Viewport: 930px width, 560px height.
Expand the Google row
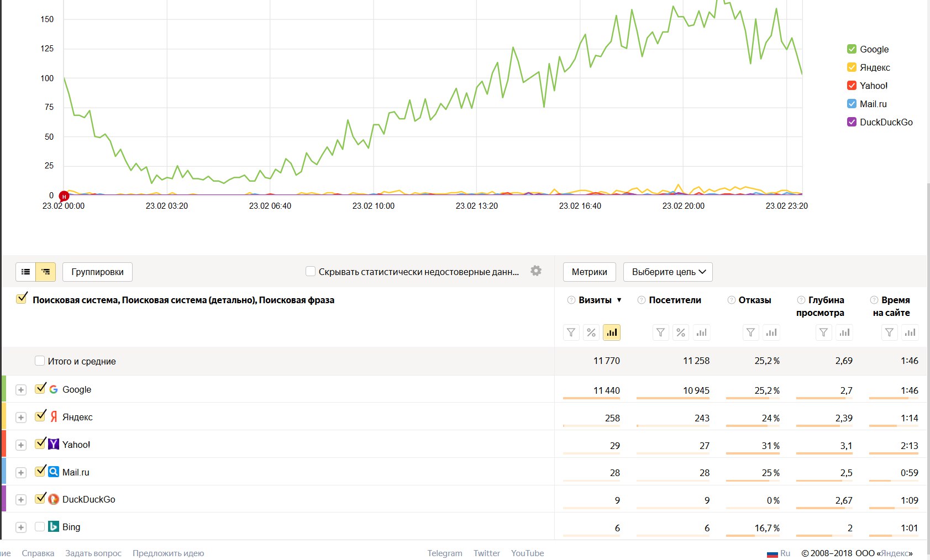pyautogui.click(x=21, y=390)
